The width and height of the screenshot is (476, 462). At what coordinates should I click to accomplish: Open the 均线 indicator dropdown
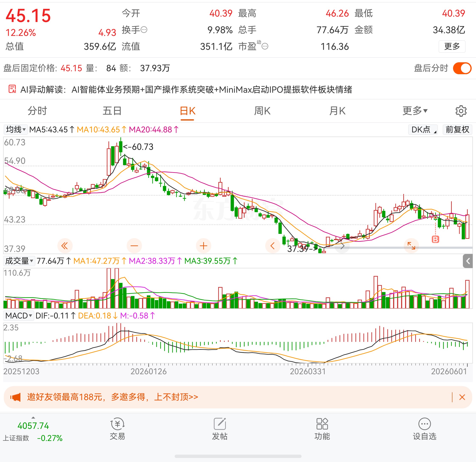(16, 129)
